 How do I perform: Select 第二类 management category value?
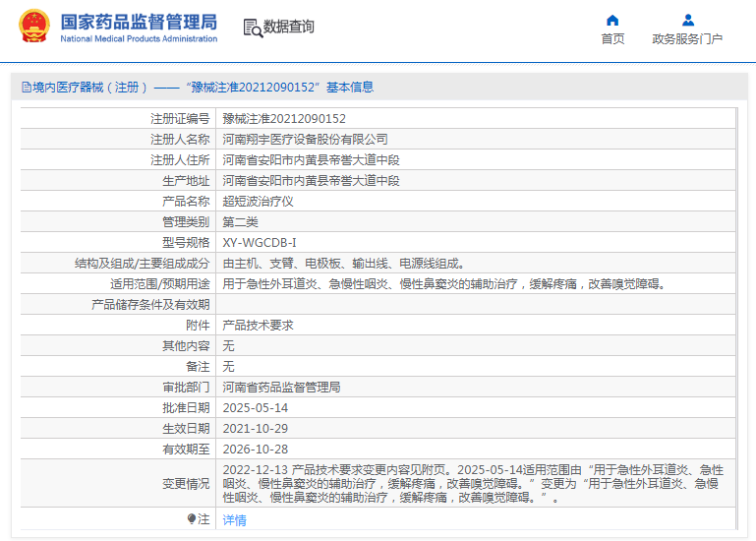coord(240,222)
